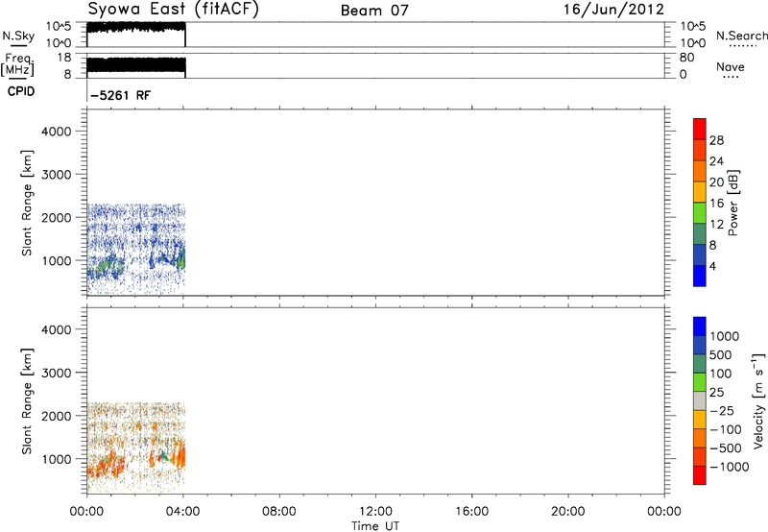The height and width of the screenshot is (532, 768).
Task: Click the 20:00 time tick label
Action: click(567, 512)
